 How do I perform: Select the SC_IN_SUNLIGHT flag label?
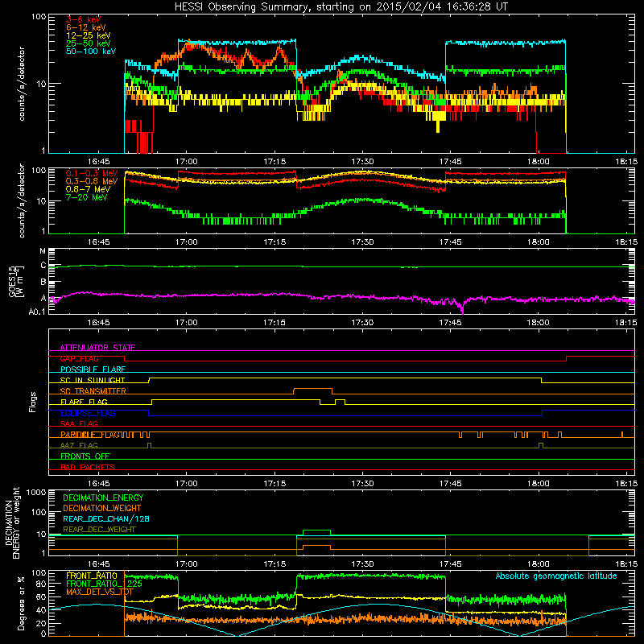pos(93,380)
